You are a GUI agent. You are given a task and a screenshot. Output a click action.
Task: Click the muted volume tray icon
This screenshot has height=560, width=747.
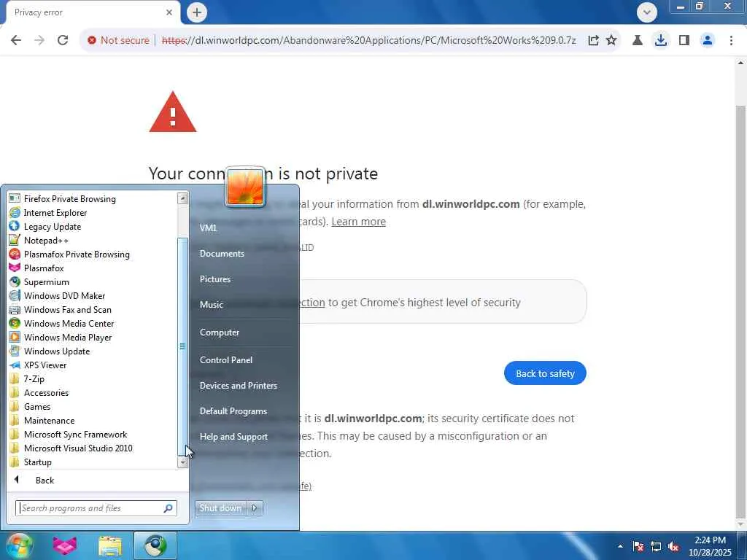(x=673, y=546)
